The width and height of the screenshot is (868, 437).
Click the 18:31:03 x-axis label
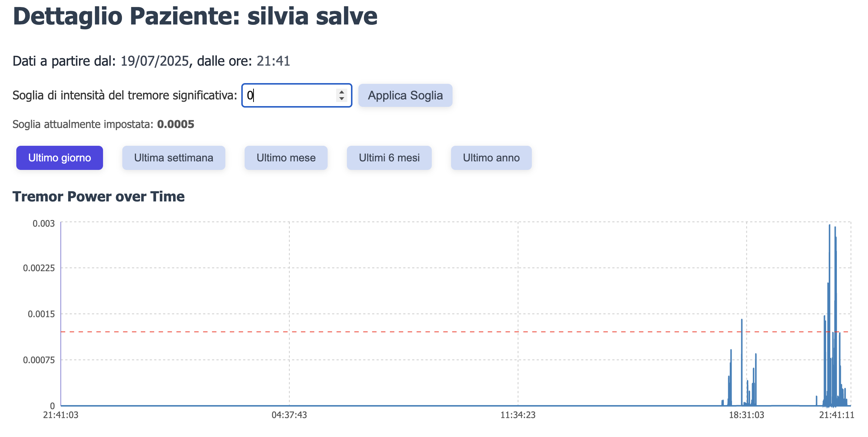[x=746, y=415]
